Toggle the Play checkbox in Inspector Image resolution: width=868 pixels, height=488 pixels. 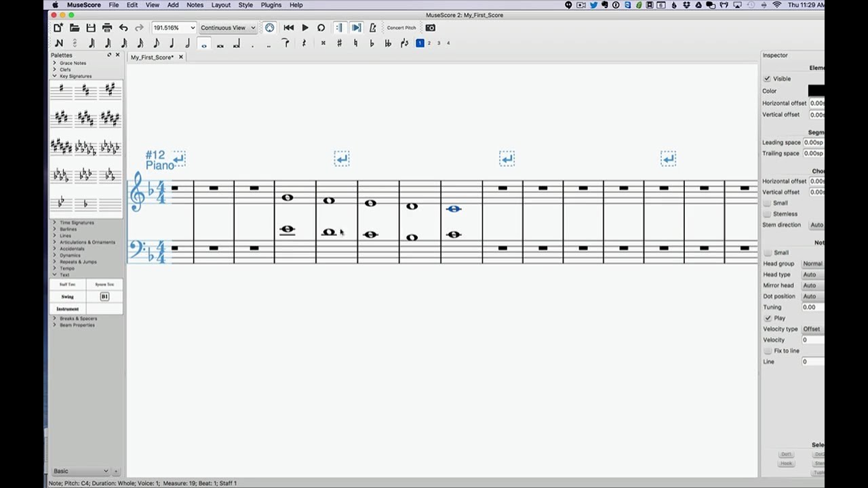[767, 318]
